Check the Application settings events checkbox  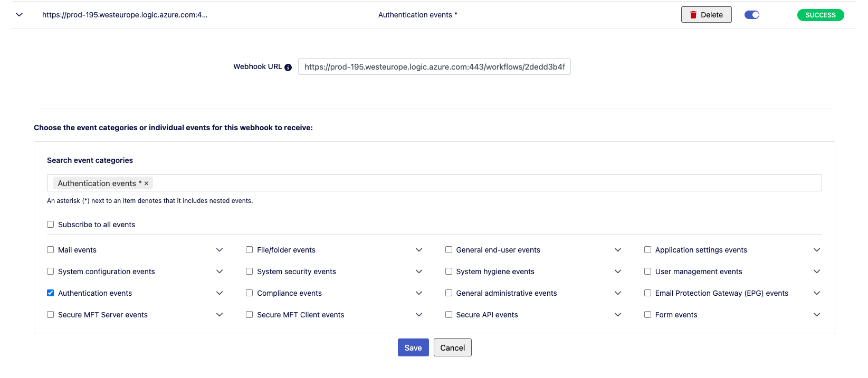point(648,250)
